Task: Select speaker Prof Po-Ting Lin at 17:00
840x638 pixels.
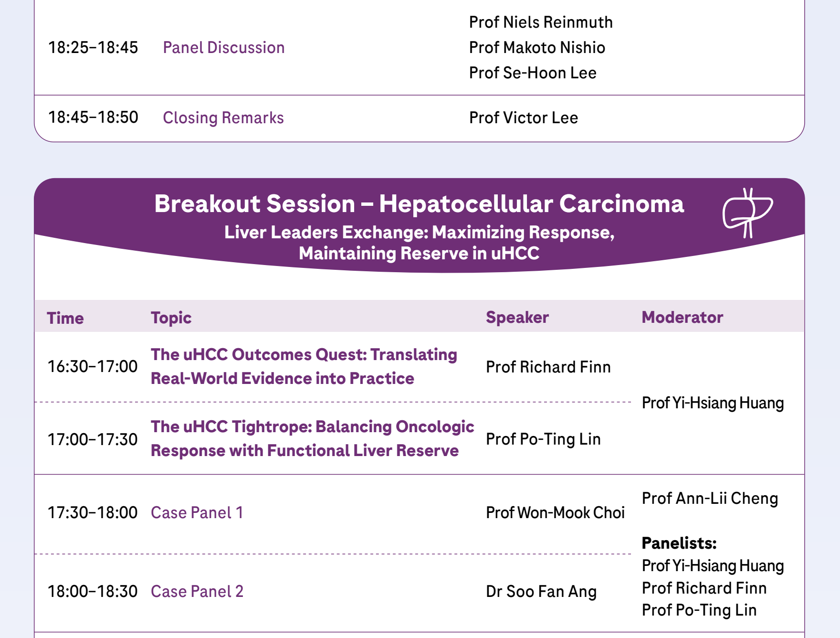Action: point(543,439)
